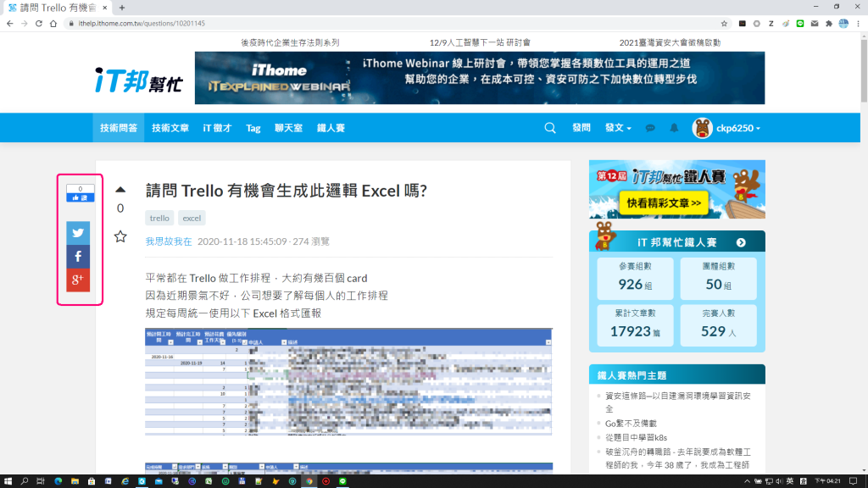Open the Tag tab
868x488 pixels.
pos(253,128)
